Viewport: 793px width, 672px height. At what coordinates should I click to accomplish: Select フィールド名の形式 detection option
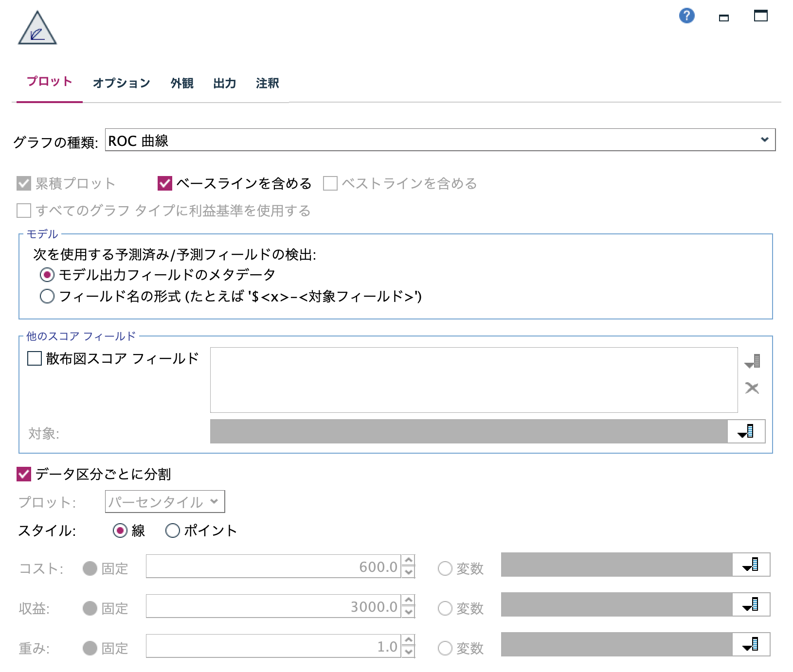click(x=47, y=297)
